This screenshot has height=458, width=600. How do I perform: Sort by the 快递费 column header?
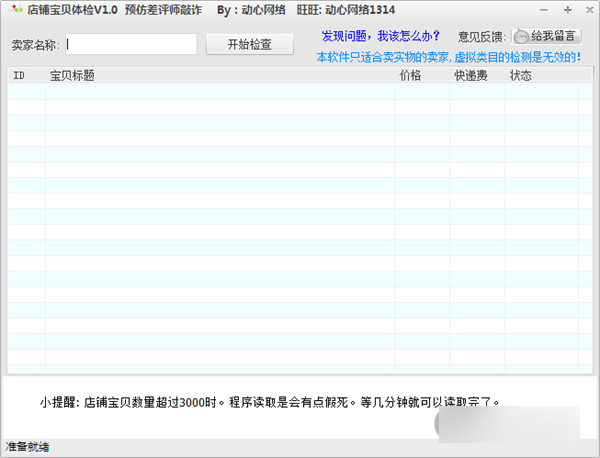[470, 75]
